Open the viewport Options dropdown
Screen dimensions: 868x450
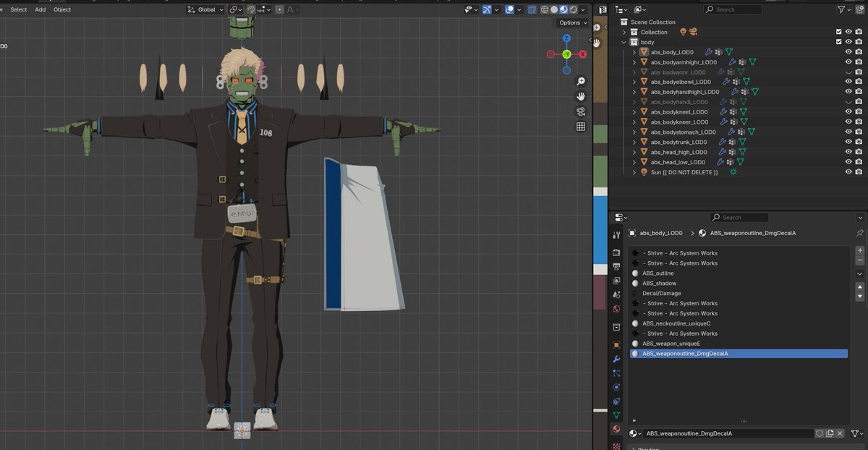[573, 22]
